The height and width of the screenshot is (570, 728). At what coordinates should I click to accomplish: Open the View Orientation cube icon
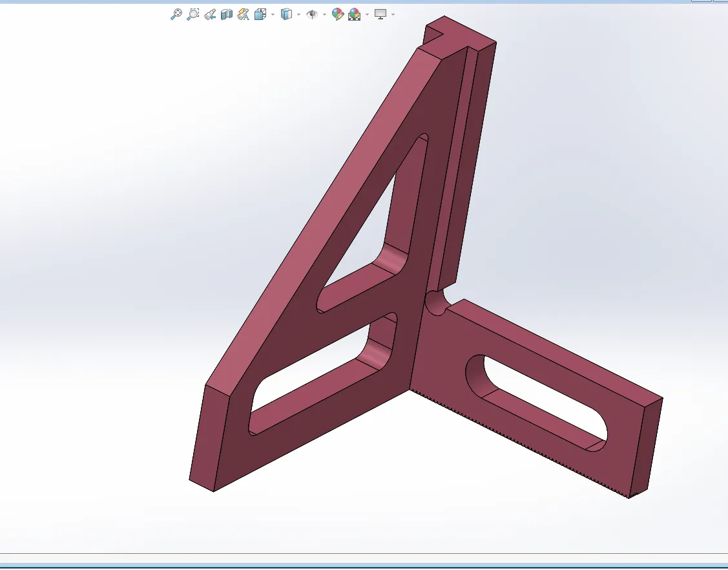tap(260, 14)
